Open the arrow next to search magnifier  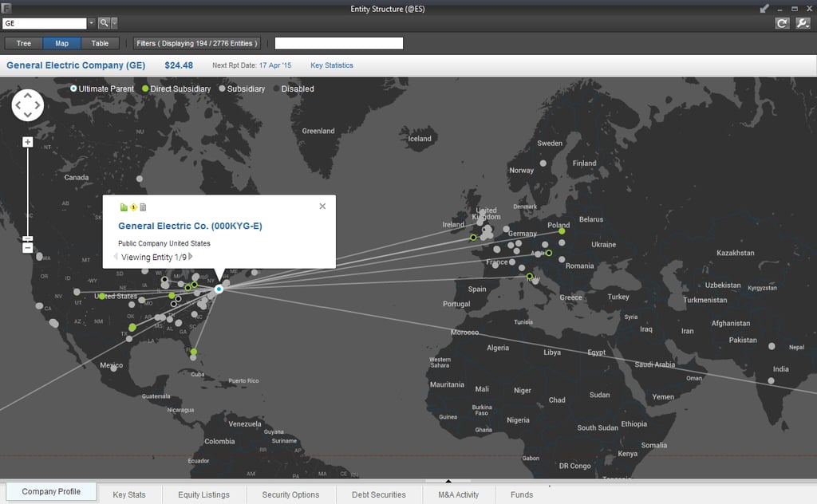tap(114, 23)
